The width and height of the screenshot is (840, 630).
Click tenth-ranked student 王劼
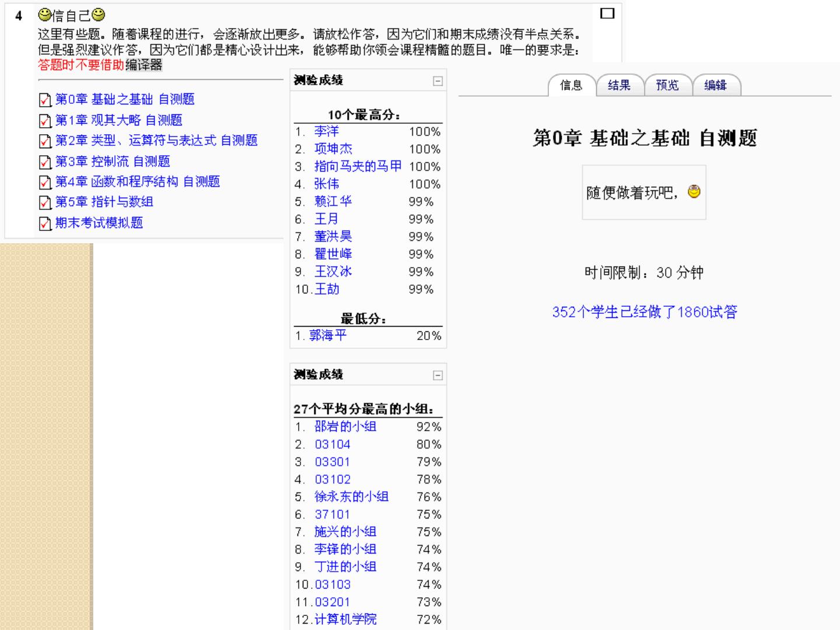click(x=327, y=289)
